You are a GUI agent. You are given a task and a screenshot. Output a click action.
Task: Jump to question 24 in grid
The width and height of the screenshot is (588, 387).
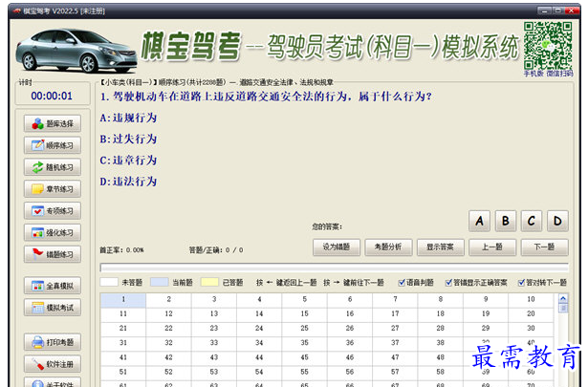coord(259,328)
